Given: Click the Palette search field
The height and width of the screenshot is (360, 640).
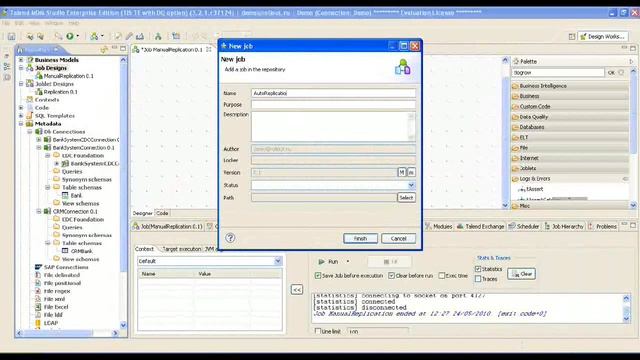Looking at the screenshot, I should tap(558, 73).
